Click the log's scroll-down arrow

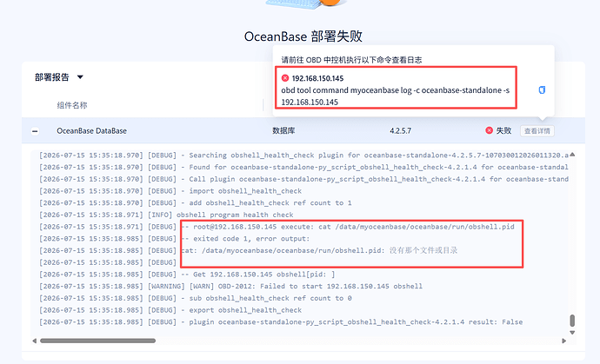click(572, 333)
